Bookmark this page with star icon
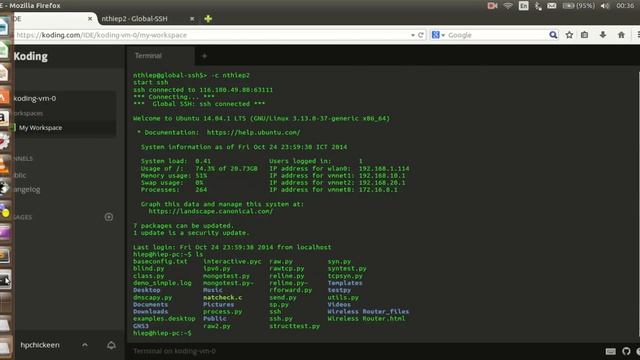The image size is (640, 360). 569,35
